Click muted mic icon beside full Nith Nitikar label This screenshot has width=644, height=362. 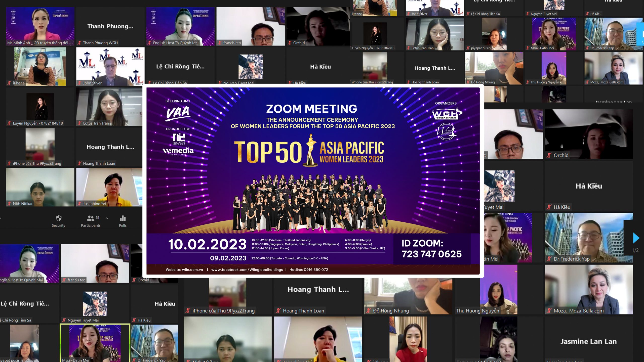(x=9, y=204)
